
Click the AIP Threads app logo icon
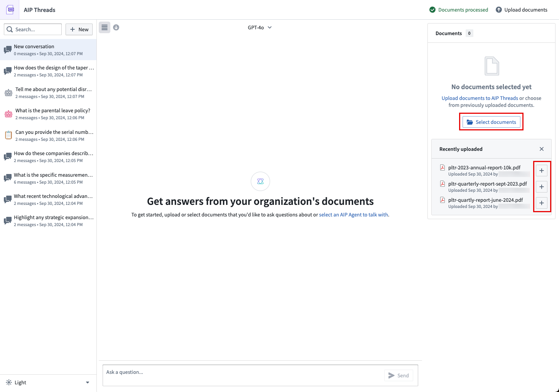(10, 10)
